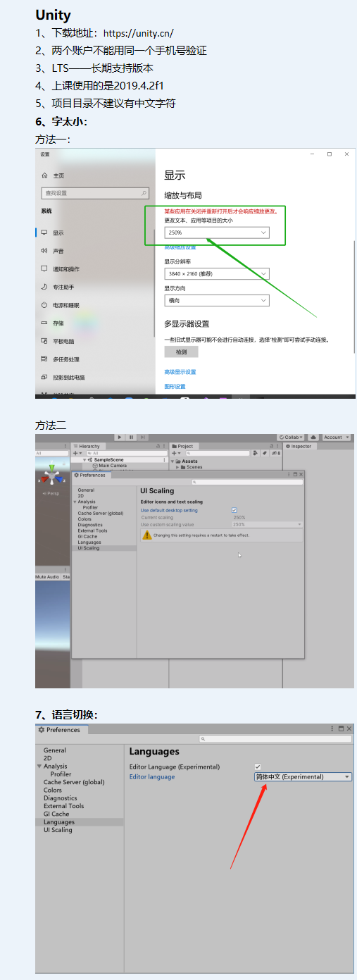
Task: Click the 查找设置 search field
Action: 95,193
